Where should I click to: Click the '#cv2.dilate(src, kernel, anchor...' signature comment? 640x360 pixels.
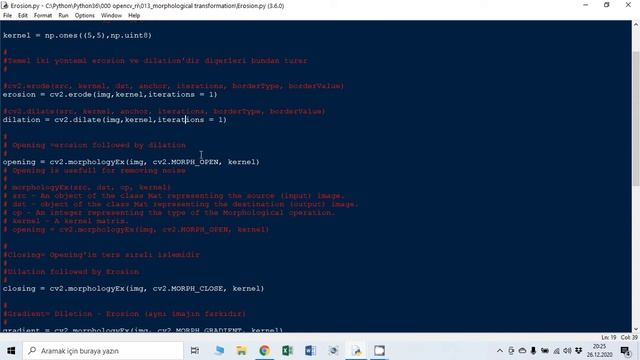click(164, 111)
